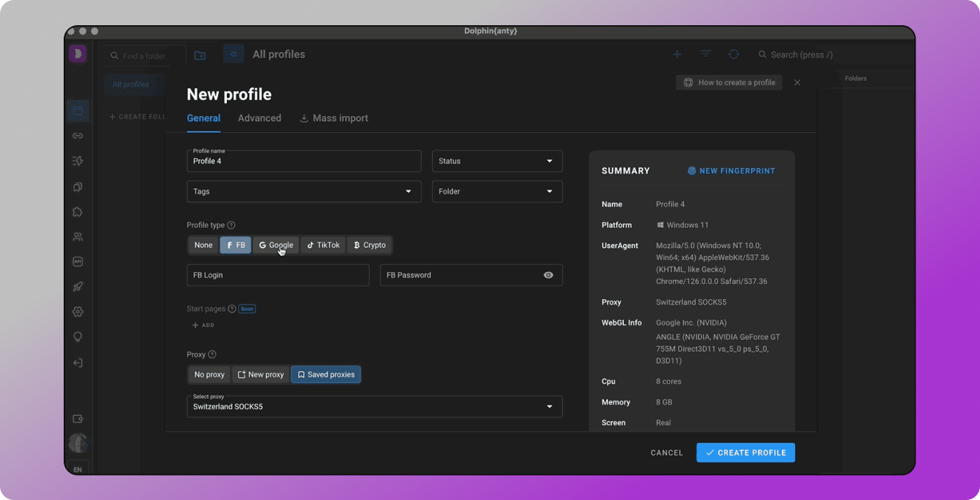Screen dimensions: 980x500
Task: Click the refresh profiles icon
Action: [733, 55]
